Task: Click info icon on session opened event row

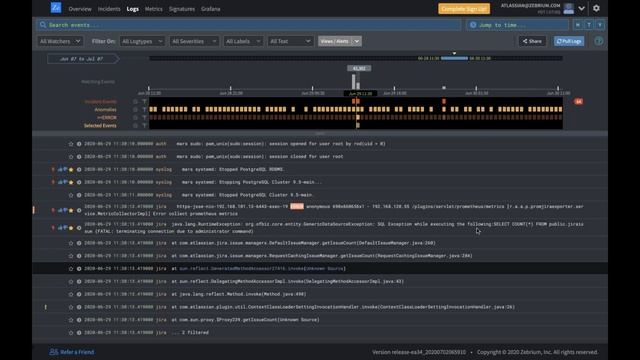Action: (79, 144)
